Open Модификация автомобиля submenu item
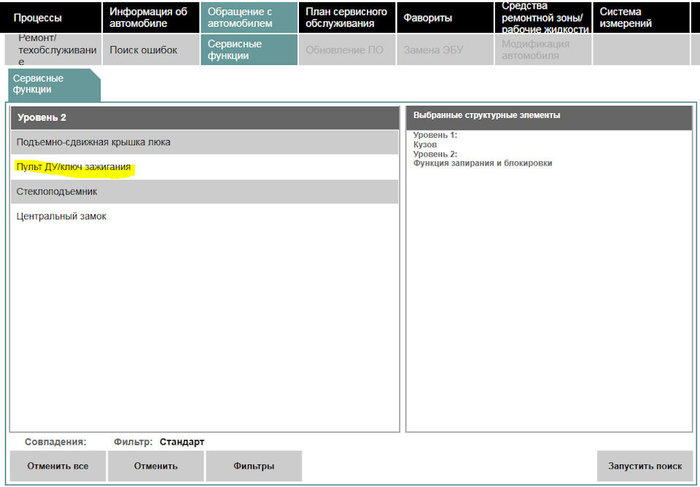Screen dimensions: 700x487 [x=542, y=50]
